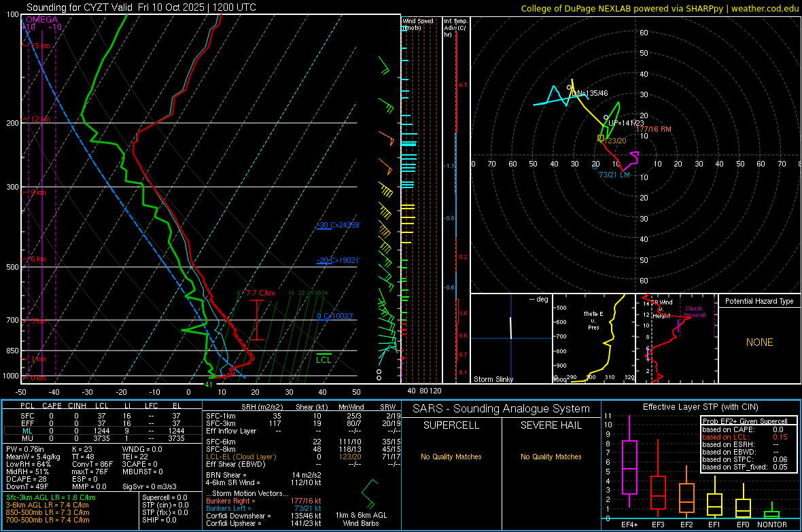The width and height of the screenshot is (802, 532).
Task: Click the '-30 C=24359' level label
Action: point(339,225)
